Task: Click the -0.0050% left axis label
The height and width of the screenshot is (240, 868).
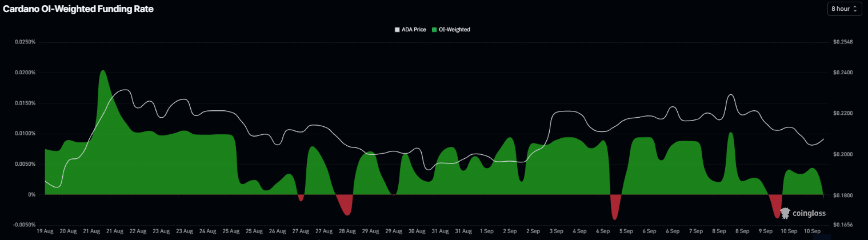Action: point(25,225)
